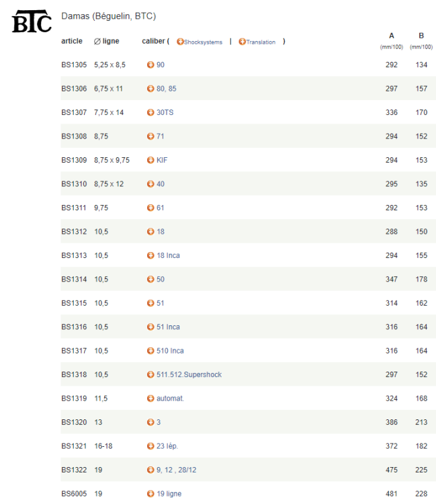This screenshot has height=504, width=436.
Task: Open caliber 40 link
Action: tap(161, 183)
